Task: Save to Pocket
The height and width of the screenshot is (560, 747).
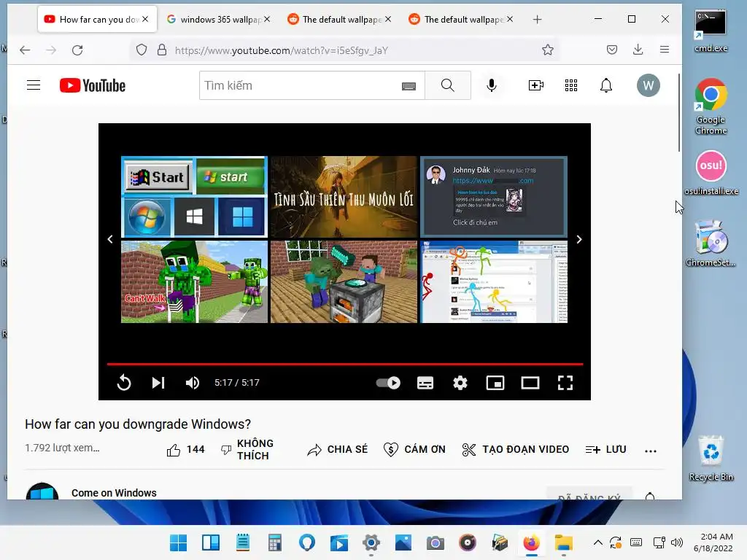Action: (x=612, y=50)
